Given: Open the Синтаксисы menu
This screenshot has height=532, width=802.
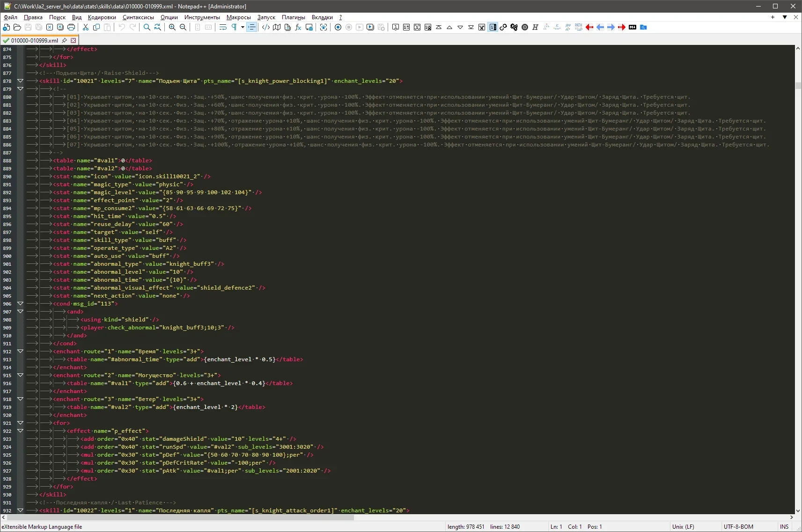Looking at the screenshot, I should pos(138,17).
